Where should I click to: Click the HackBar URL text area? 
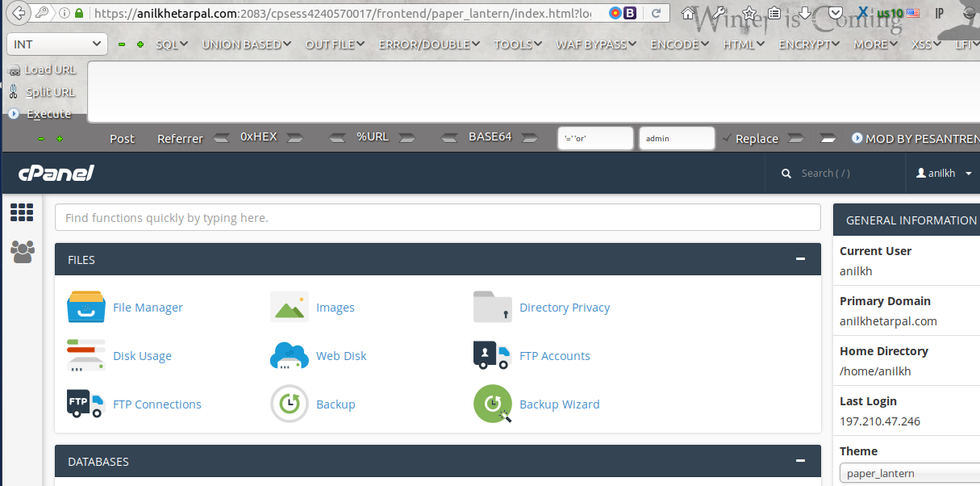[x=533, y=91]
